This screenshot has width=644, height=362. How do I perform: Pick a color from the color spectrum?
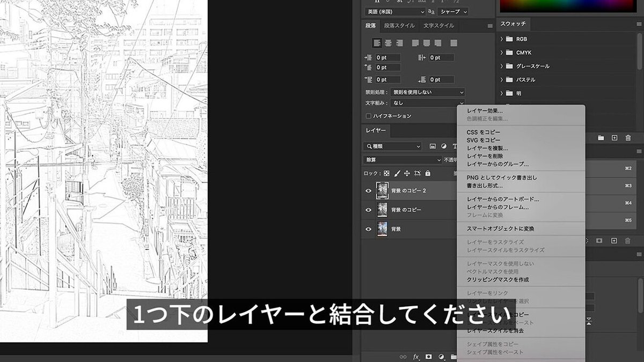569,6
